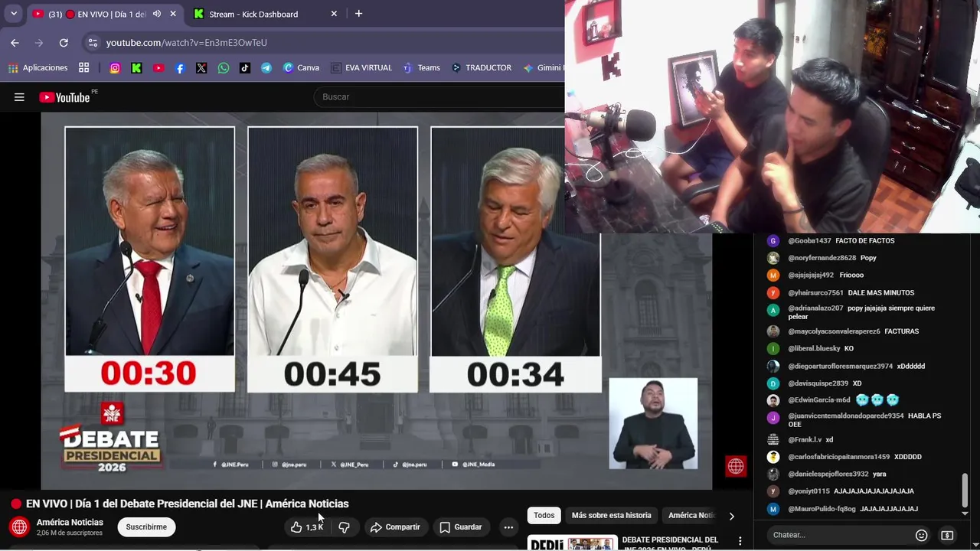Open the WhatsApp bookmark
The image size is (980, 551).
pyautogui.click(x=223, y=68)
